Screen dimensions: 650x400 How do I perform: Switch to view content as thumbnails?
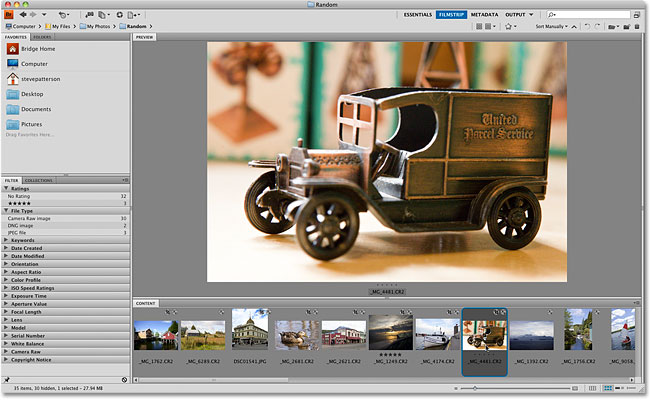[x=608, y=388]
